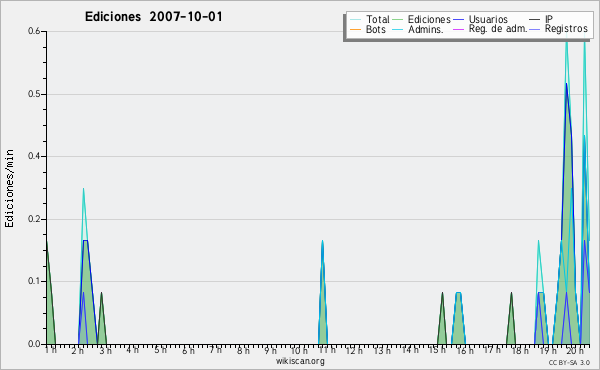Click the 3 h x-axis label
The height and width of the screenshot is (370, 600).
coord(105,350)
